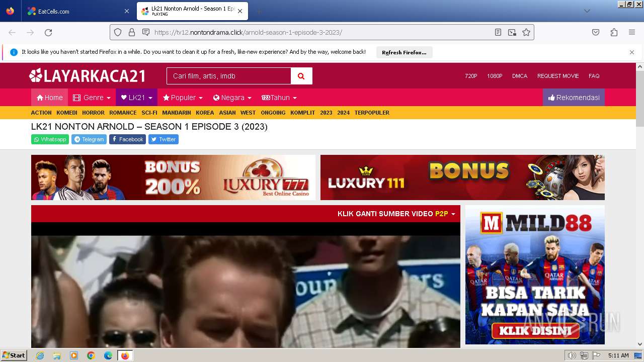
Task: Click the URL address field
Action: pyautogui.click(x=322, y=32)
